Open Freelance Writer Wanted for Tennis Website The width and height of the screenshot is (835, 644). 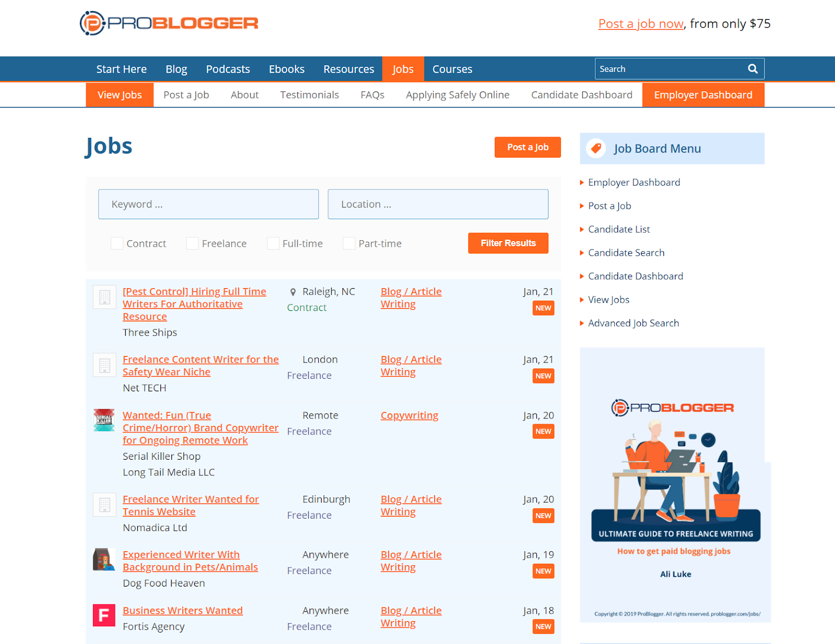pos(190,506)
